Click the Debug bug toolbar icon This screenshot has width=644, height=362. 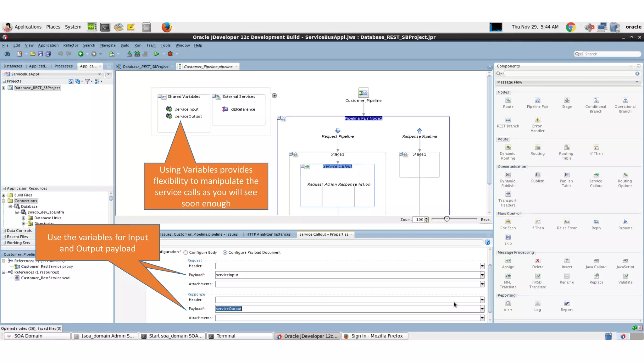coord(170,54)
